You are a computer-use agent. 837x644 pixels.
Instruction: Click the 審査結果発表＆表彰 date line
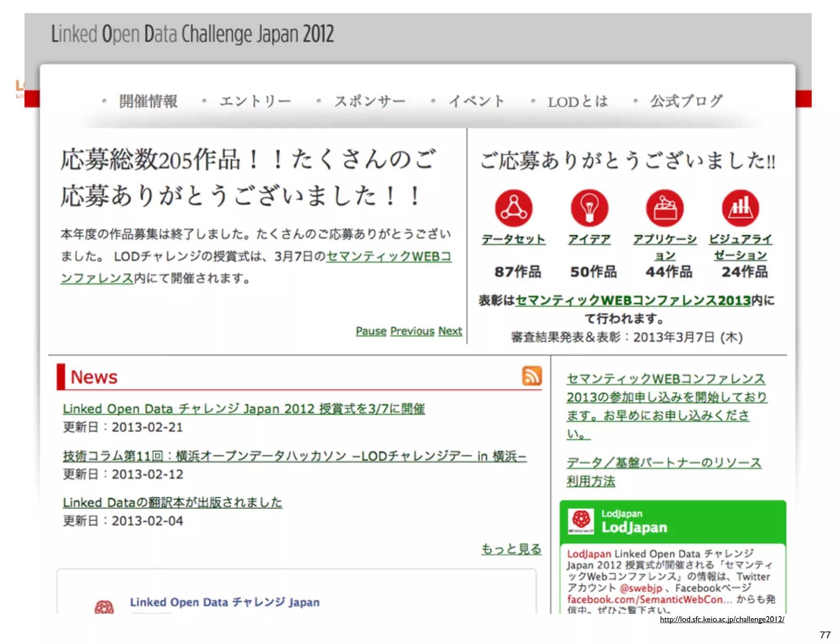pyautogui.click(x=627, y=337)
